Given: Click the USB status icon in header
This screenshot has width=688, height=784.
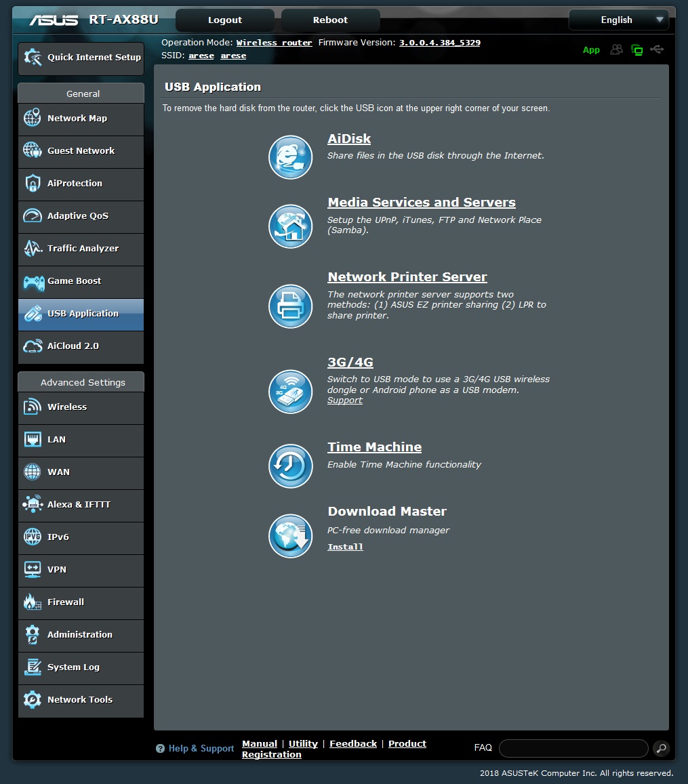Looking at the screenshot, I should [x=657, y=49].
